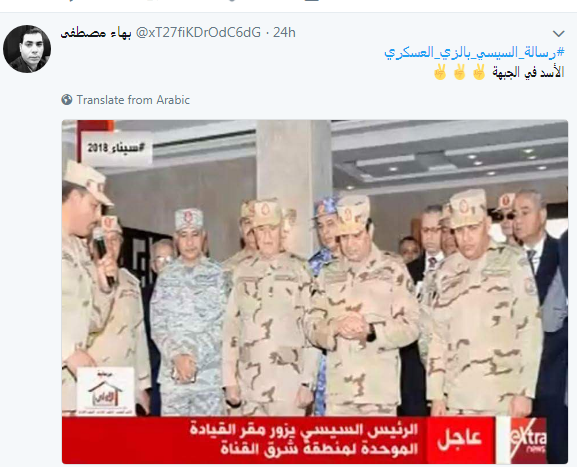The image size is (577, 467).
Task: Click the microphone held by the officer
Action: click(103, 256)
